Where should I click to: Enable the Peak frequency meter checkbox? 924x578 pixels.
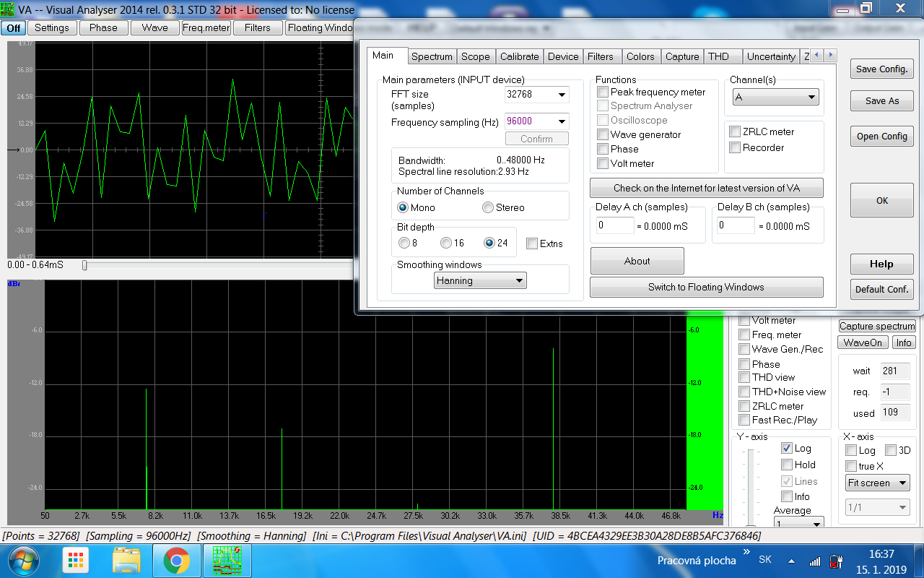[603, 92]
